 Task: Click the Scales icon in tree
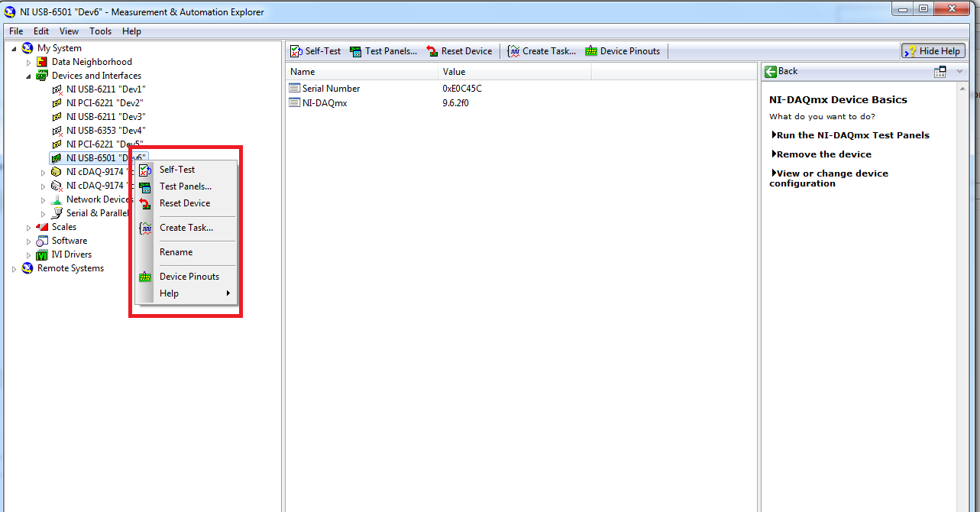pos(43,227)
